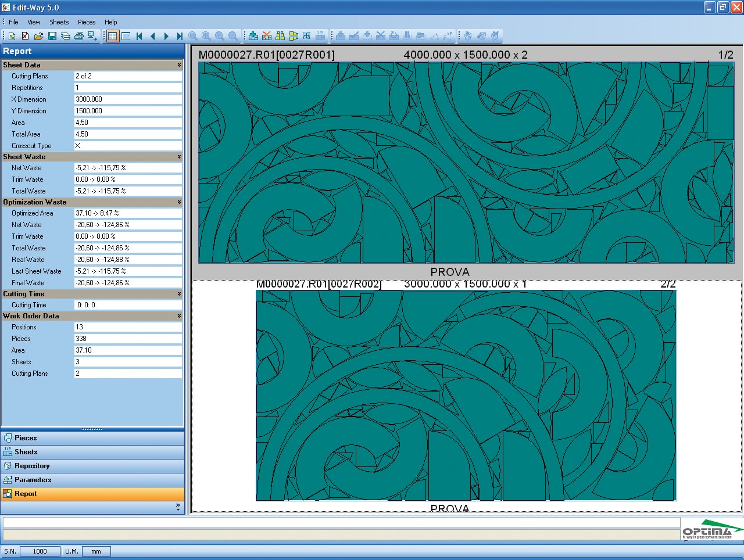Image resolution: width=744 pixels, height=560 pixels.
Task: Select the Report panel button
Action: tap(92, 494)
